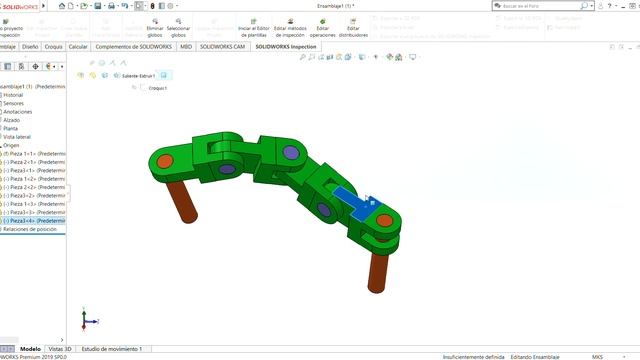Image resolution: width=640 pixels, height=360 pixels.
Task: Open dropdown arrow next to Undo icon
Action: point(131,6)
